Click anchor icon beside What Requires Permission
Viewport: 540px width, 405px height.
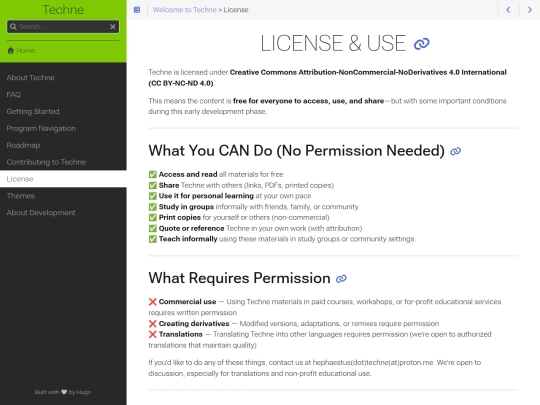[341, 279]
